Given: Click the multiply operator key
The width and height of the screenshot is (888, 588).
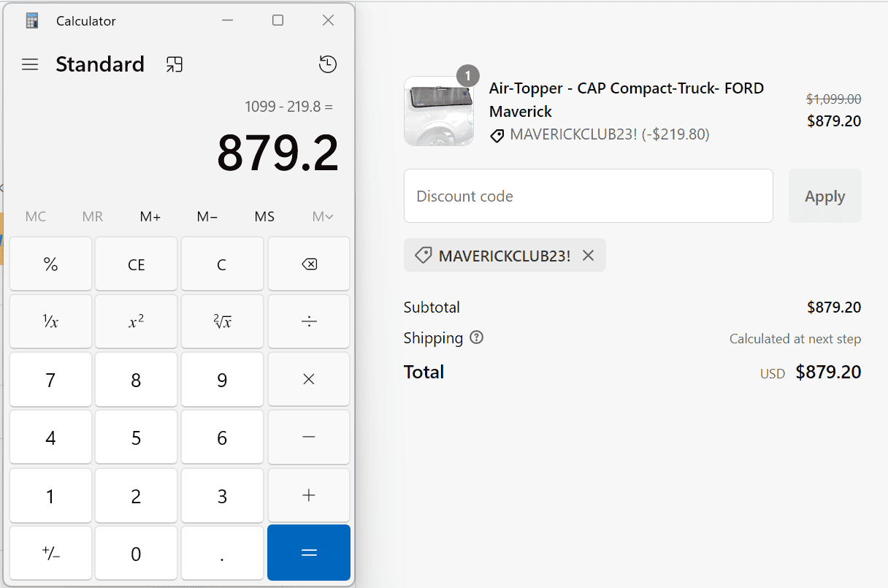Looking at the screenshot, I should (x=309, y=379).
